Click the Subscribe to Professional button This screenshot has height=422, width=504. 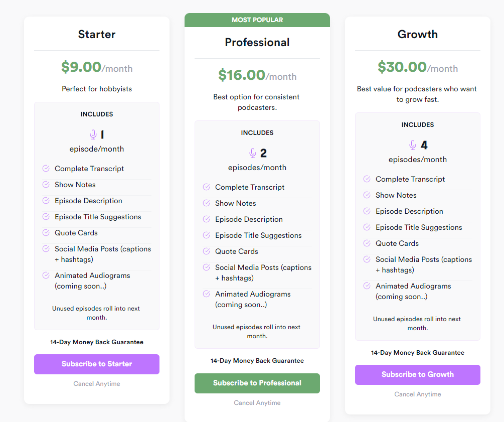pyautogui.click(x=257, y=383)
